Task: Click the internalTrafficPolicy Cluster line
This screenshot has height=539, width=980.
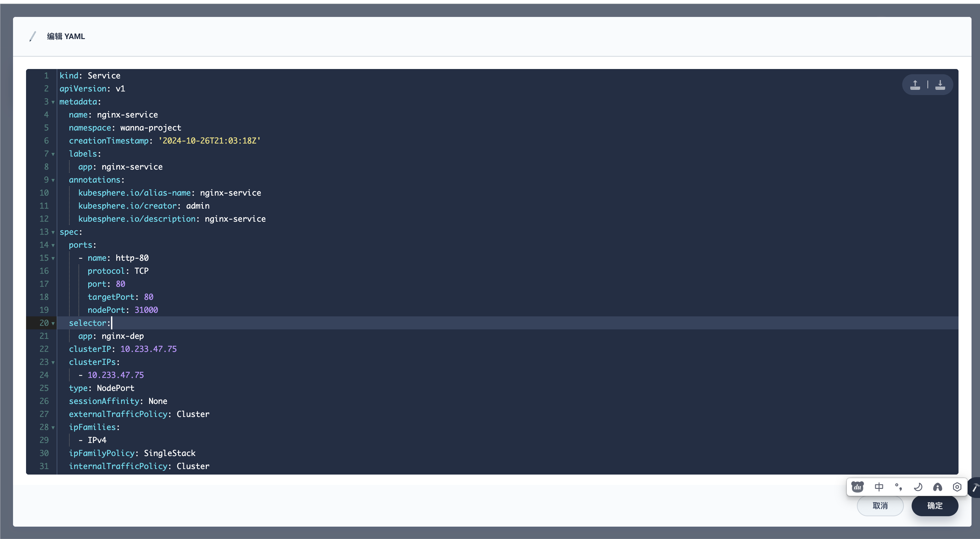Action: tap(139, 466)
